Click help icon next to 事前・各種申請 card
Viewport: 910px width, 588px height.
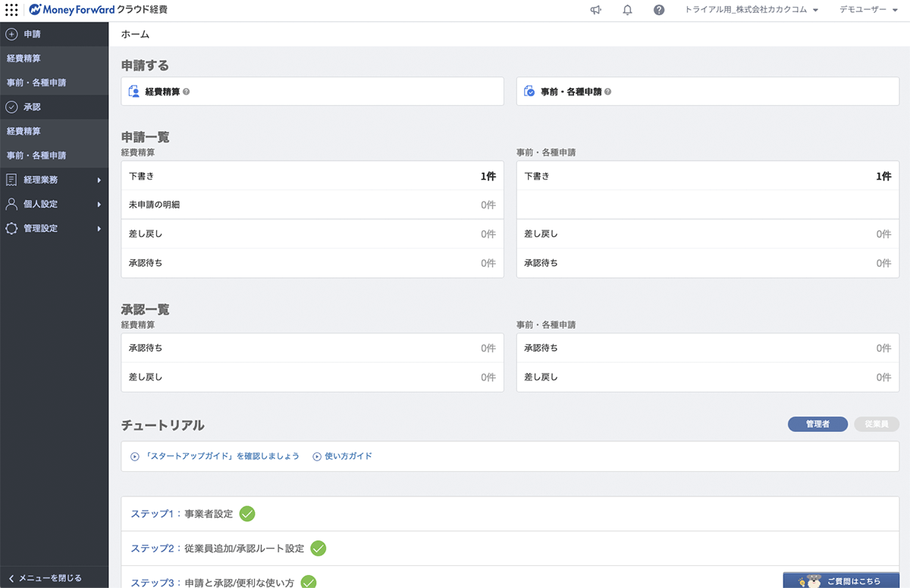[x=607, y=92]
